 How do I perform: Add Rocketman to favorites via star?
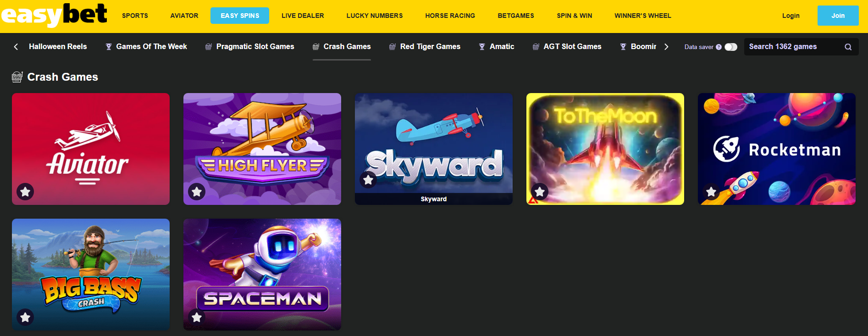tap(711, 192)
